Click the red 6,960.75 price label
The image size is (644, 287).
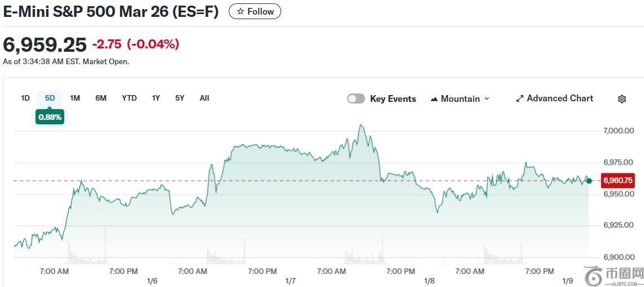coord(618,181)
